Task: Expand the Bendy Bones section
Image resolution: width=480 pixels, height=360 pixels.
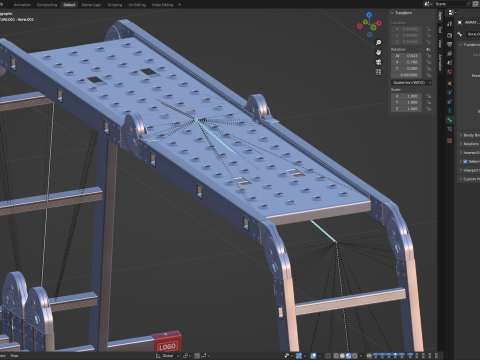Action: 469,135
